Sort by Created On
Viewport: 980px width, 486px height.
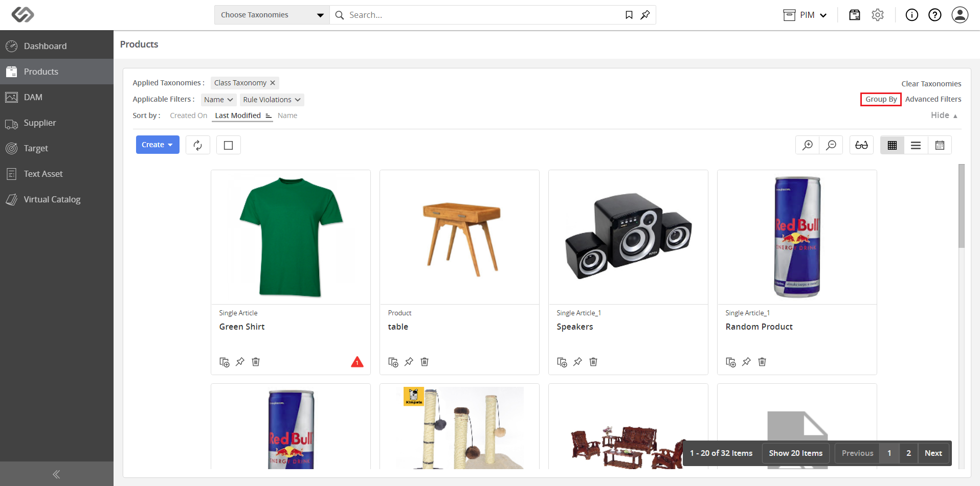coord(188,115)
